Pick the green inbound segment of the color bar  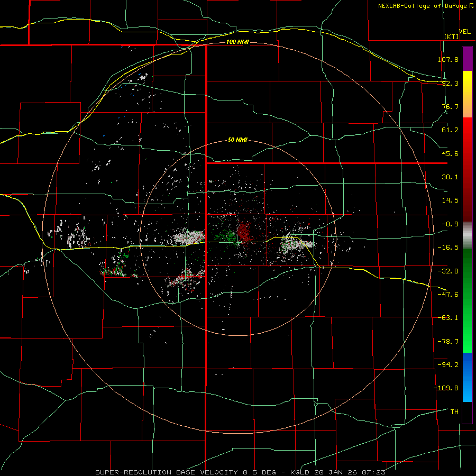point(467,300)
